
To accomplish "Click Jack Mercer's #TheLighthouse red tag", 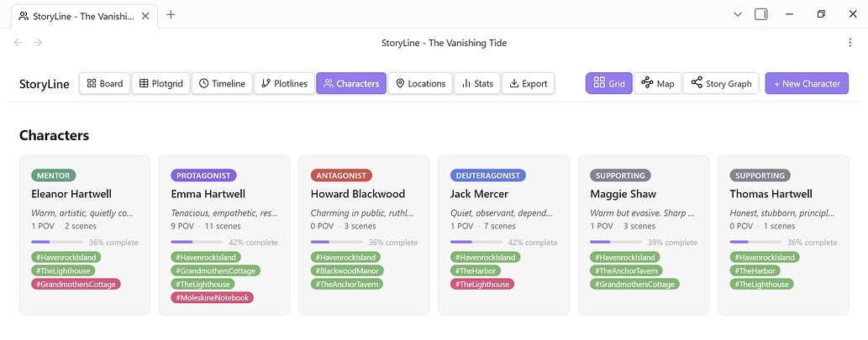I will 482,284.
